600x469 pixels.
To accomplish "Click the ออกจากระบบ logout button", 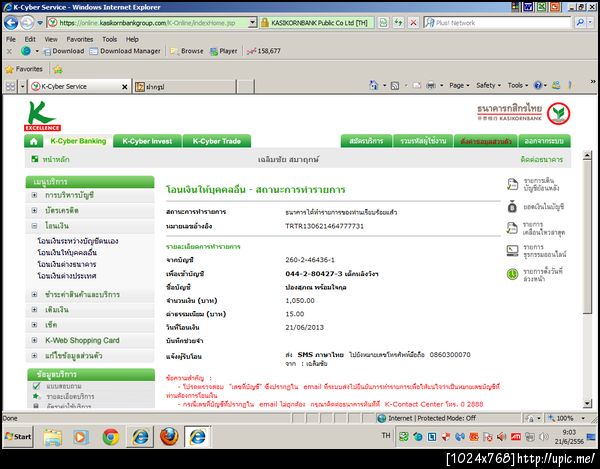I will pos(544,141).
